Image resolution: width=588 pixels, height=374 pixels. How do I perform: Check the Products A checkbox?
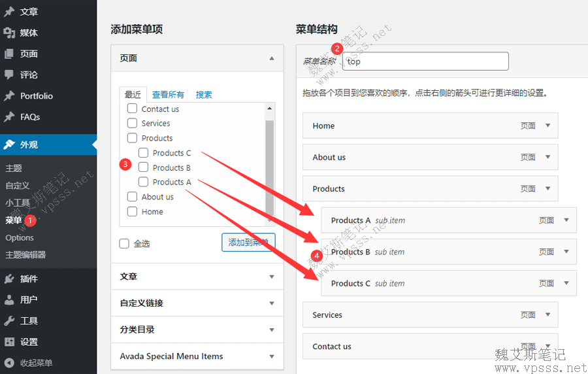(x=143, y=182)
